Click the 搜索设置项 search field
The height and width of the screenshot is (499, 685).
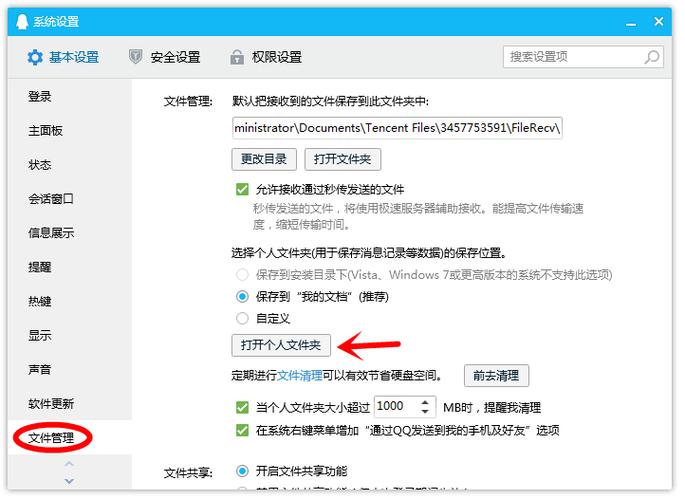pyautogui.click(x=583, y=57)
